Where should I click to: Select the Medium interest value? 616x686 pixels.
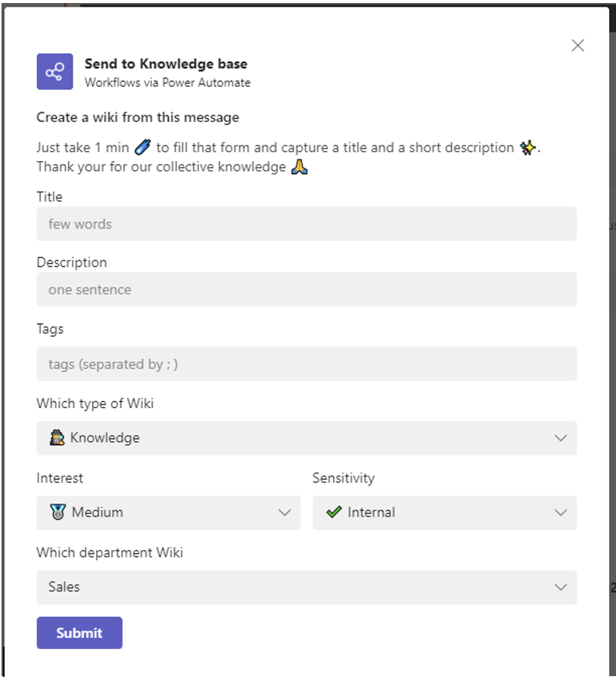tap(98, 513)
